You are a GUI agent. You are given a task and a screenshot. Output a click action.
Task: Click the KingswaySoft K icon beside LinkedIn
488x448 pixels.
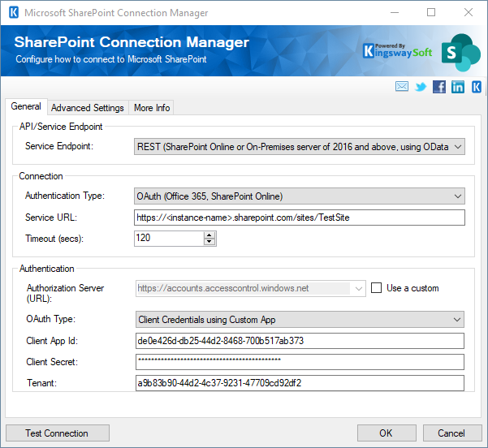click(x=477, y=87)
